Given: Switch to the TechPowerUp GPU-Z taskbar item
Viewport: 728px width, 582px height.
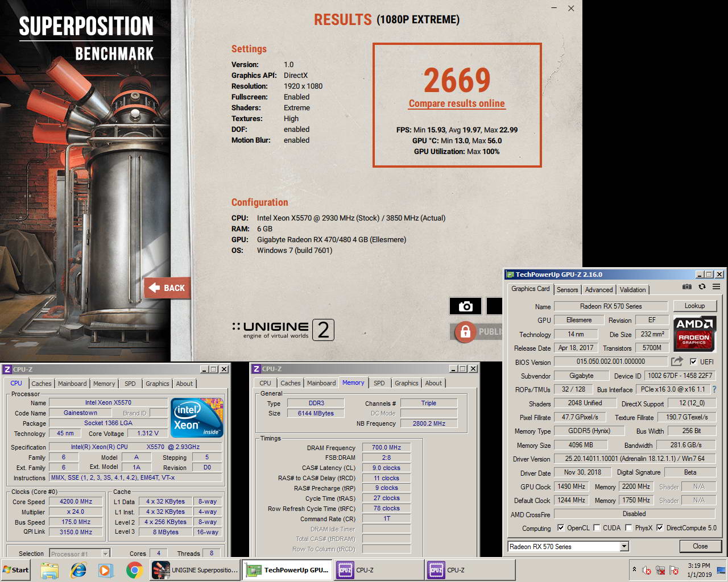Looking at the screenshot, I should 287,569.
